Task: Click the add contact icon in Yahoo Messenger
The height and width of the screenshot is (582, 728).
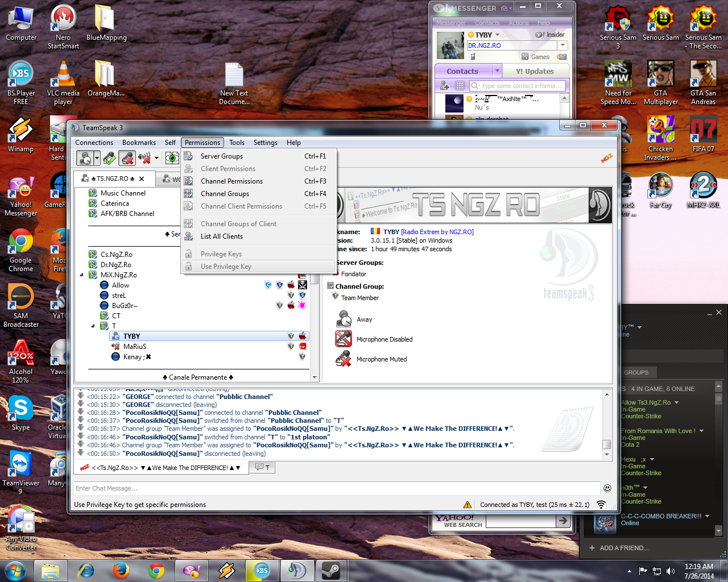Action: pyautogui.click(x=445, y=86)
